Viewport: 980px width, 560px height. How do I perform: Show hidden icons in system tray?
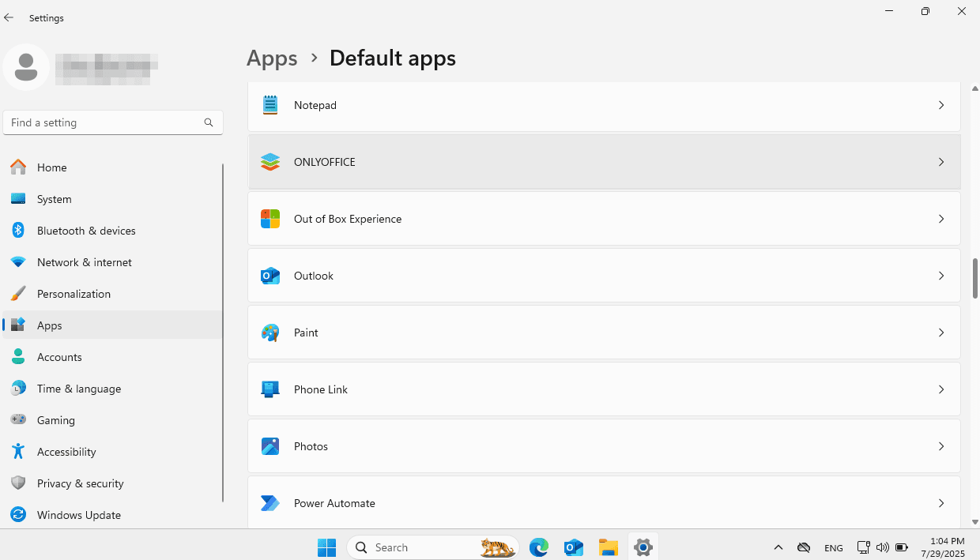click(x=778, y=547)
